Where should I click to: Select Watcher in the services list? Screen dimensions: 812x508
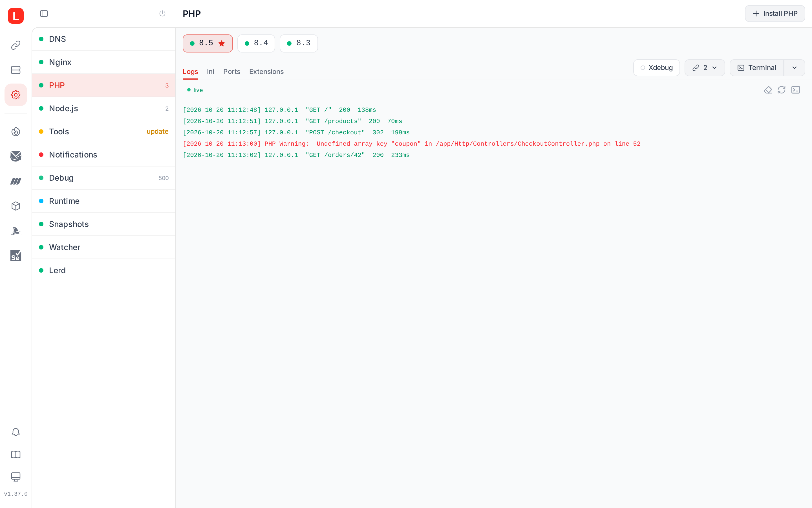104,247
